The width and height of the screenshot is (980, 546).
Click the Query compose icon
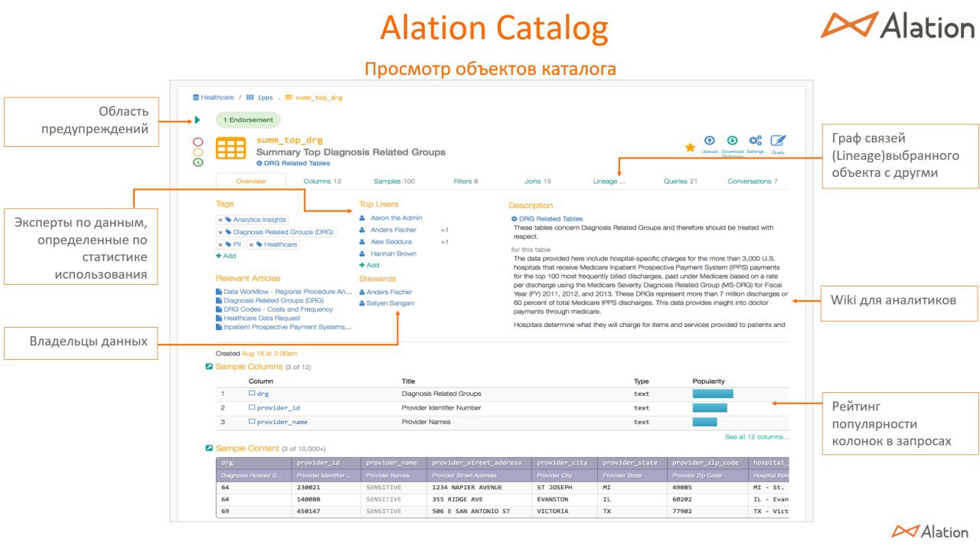coord(778,141)
